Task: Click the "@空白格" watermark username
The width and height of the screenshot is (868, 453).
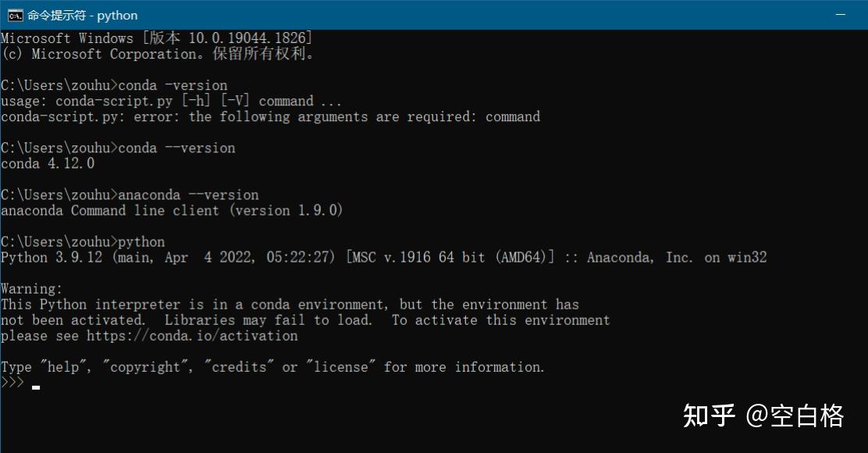Action: [x=795, y=416]
